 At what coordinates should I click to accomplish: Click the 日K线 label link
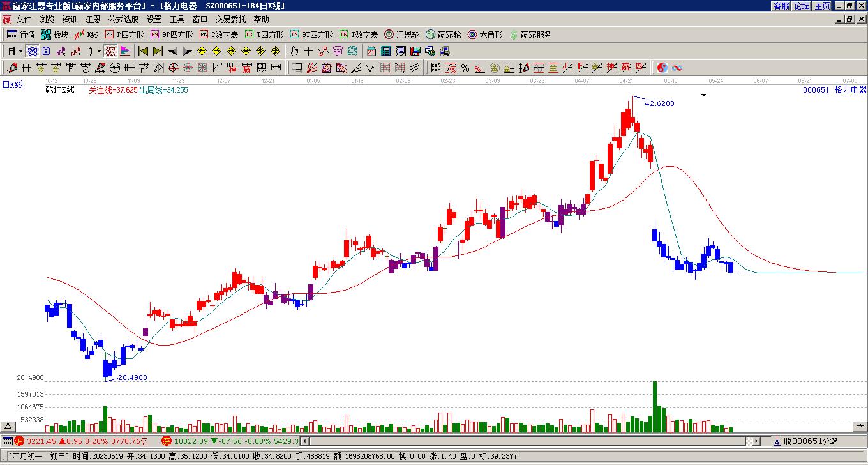click(13, 84)
